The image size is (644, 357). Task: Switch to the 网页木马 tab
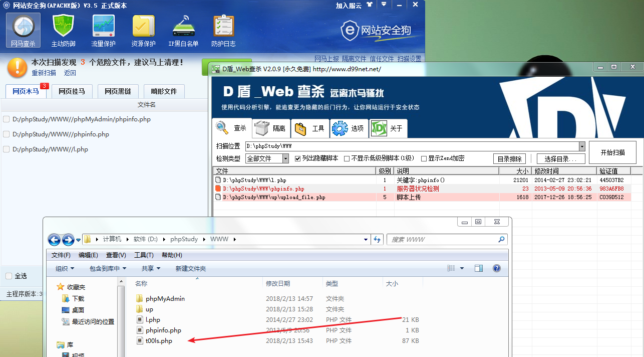coord(26,91)
